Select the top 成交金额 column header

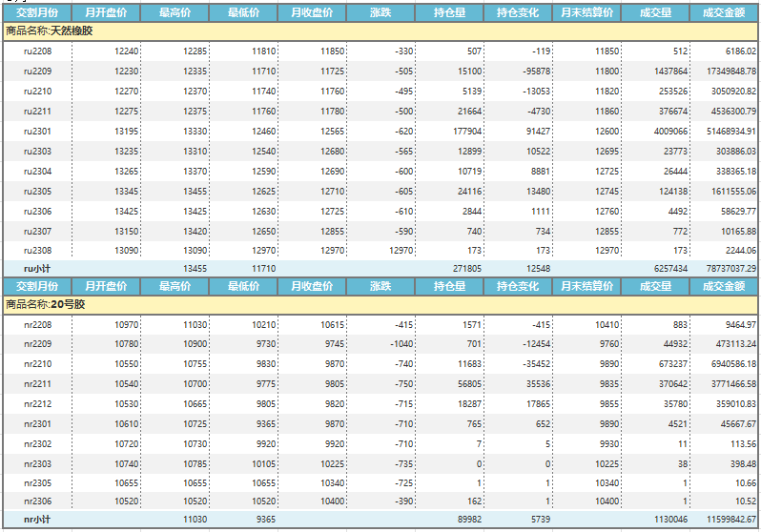tap(725, 13)
